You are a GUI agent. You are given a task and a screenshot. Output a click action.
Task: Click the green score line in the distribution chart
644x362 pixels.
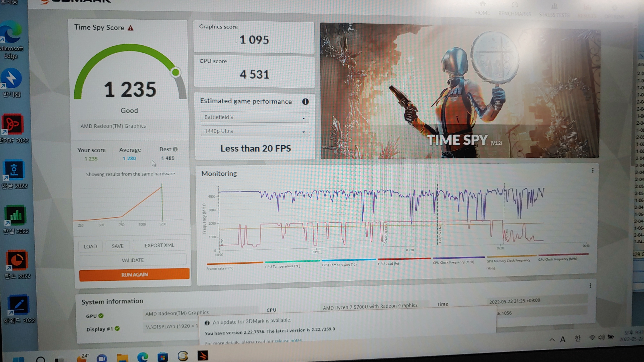tap(162, 202)
